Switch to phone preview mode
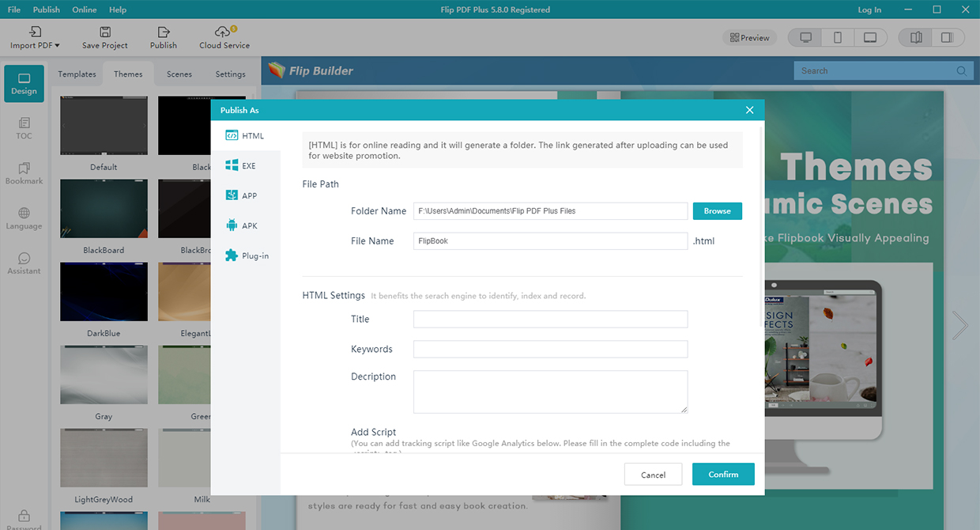Viewport: 980px width, 530px height. point(838,38)
